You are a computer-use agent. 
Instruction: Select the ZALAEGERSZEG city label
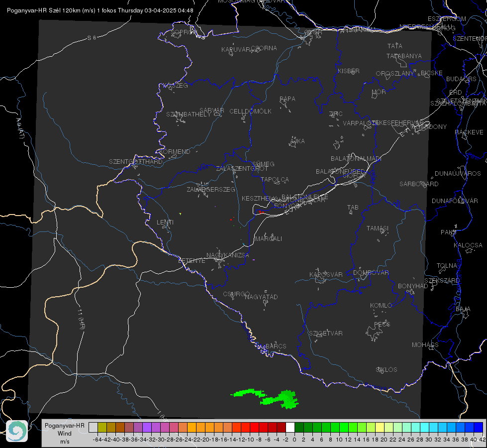(211, 189)
